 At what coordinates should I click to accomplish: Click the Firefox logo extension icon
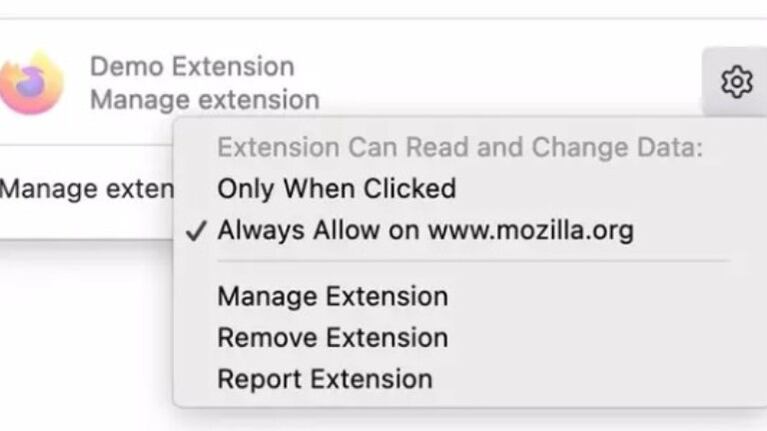click(32, 82)
